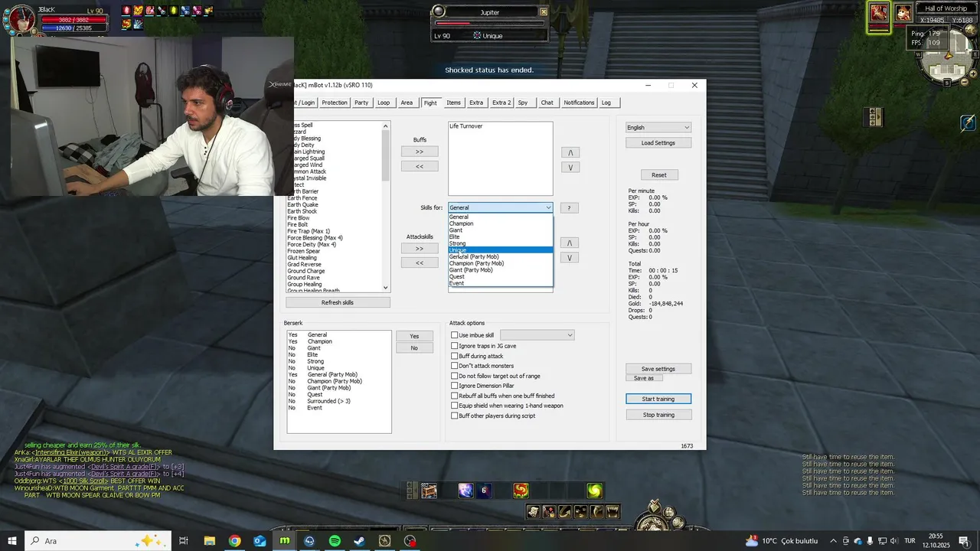The height and width of the screenshot is (551, 980).
Task: Click the chest item in the game hotbar
Action: 430,491
